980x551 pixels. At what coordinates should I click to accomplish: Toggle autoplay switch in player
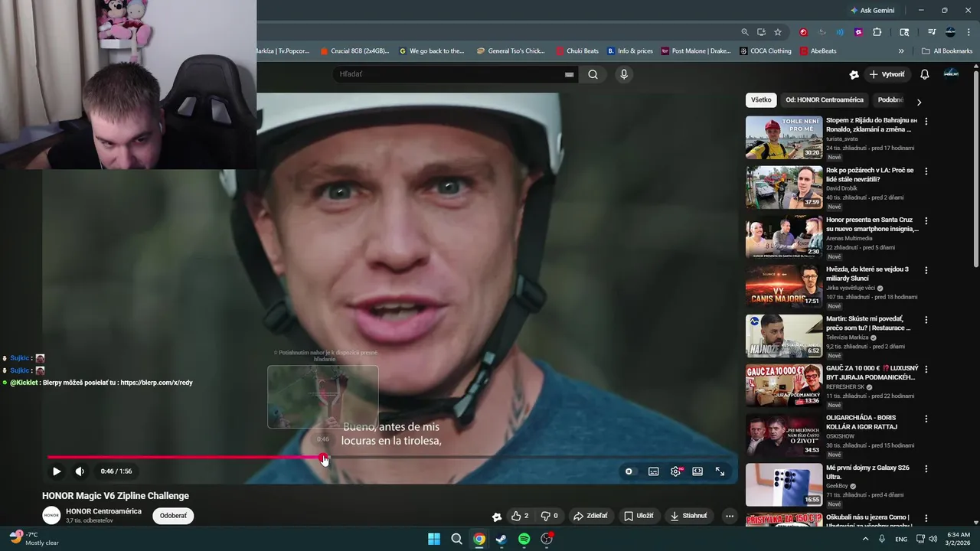coord(629,471)
